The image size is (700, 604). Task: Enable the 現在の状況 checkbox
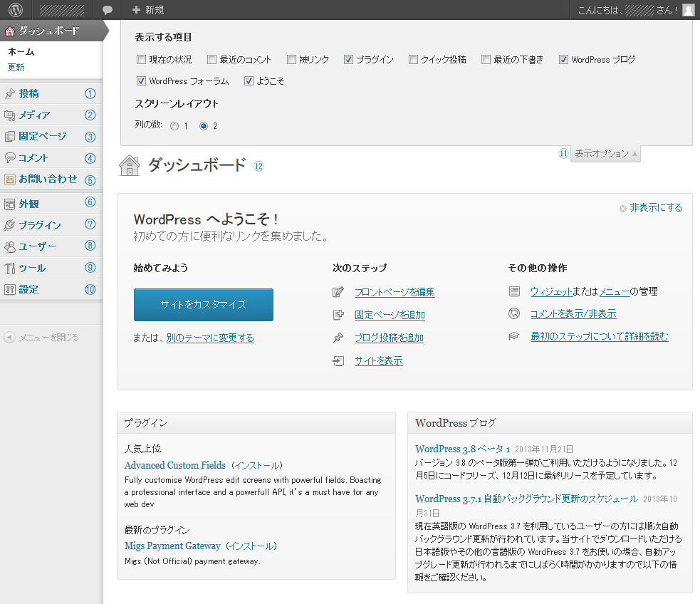[141, 59]
